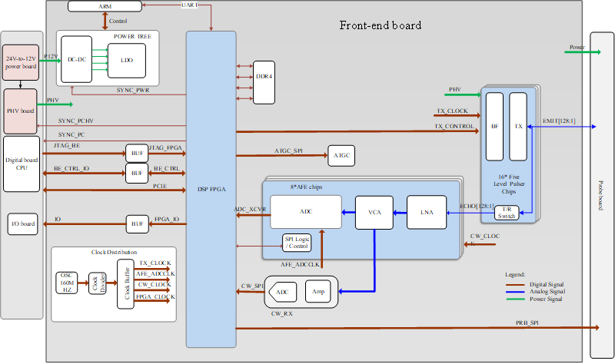
Task: Click the ARM block
Action: tap(105, 6)
